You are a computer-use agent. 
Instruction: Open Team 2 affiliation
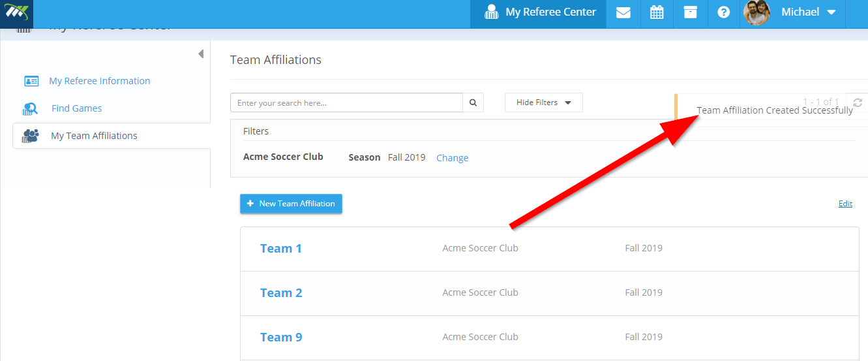point(281,293)
